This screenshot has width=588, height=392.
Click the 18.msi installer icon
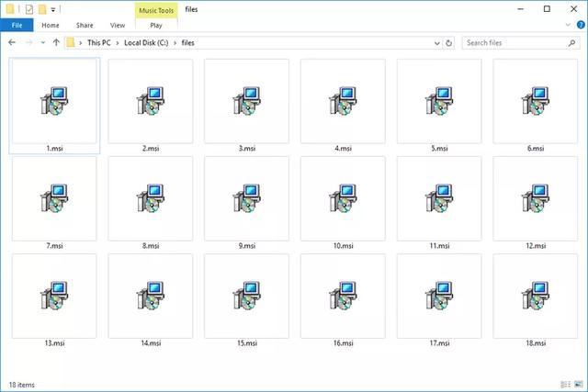coord(535,297)
